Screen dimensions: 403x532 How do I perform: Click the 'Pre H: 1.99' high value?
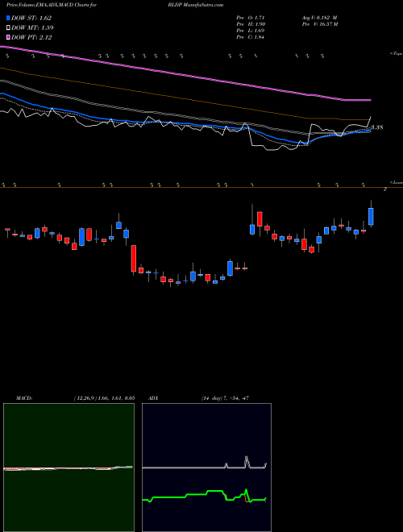tap(251, 23)
